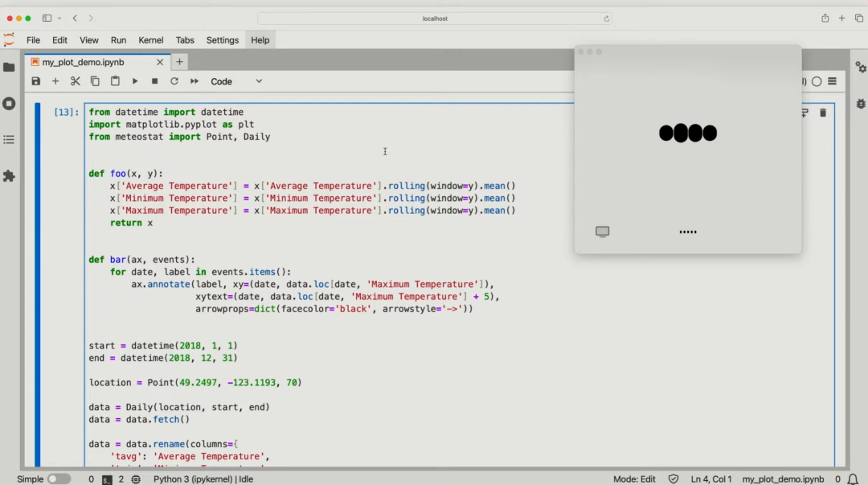
Task: Save the notebook with disk icon
Action: coord(36,81)
